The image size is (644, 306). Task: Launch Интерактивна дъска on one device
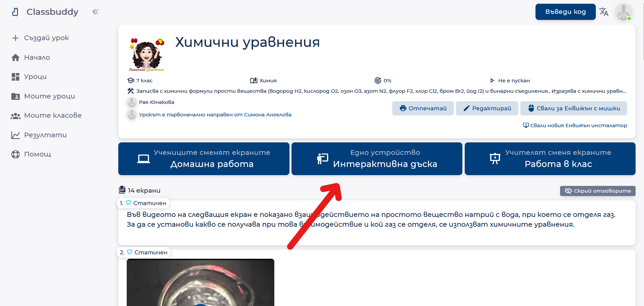(x=376, y=159)
